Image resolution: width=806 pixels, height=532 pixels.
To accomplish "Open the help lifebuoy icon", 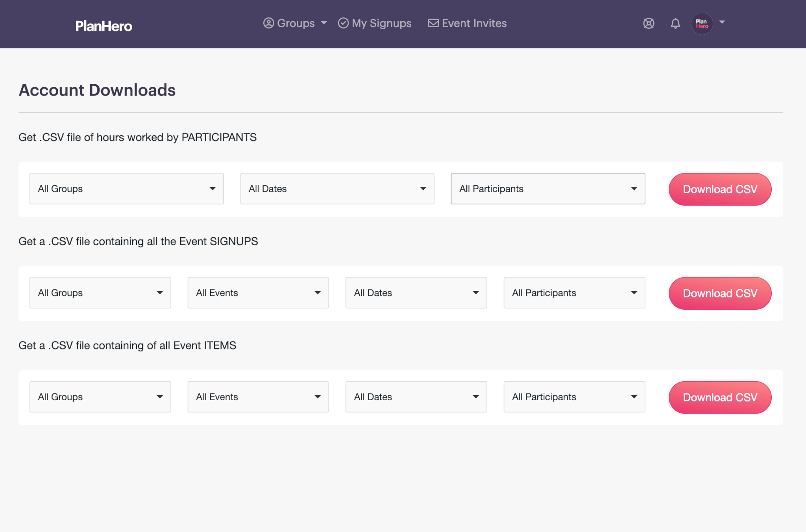I will 649,24.
